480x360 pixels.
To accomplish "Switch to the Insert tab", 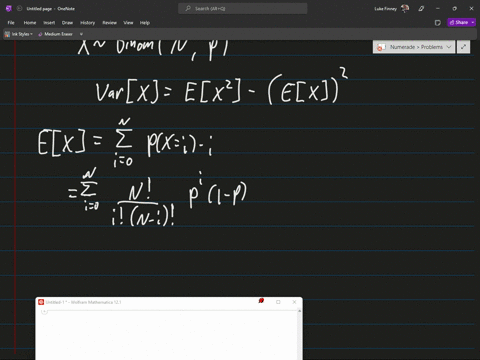I will 49,23.
